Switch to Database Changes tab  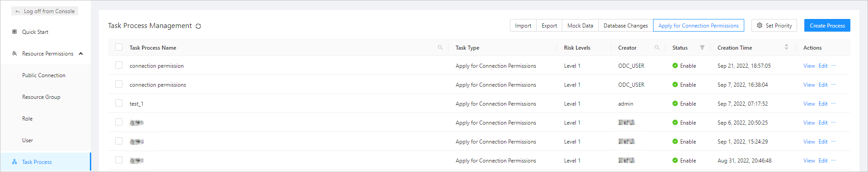click(x=625, y=26)
